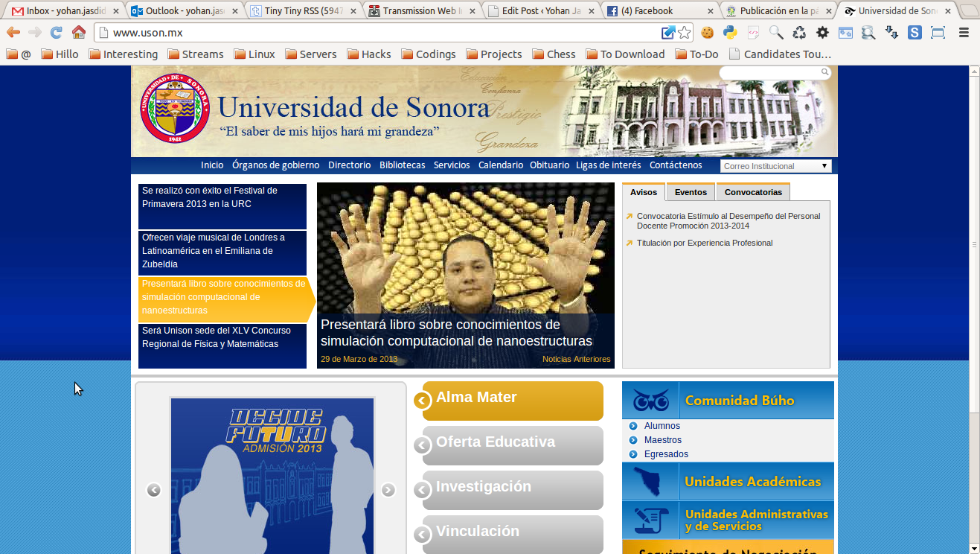Click the browser Forward arrow
Viewport: 980px width, 554px height.
(35, 33)
